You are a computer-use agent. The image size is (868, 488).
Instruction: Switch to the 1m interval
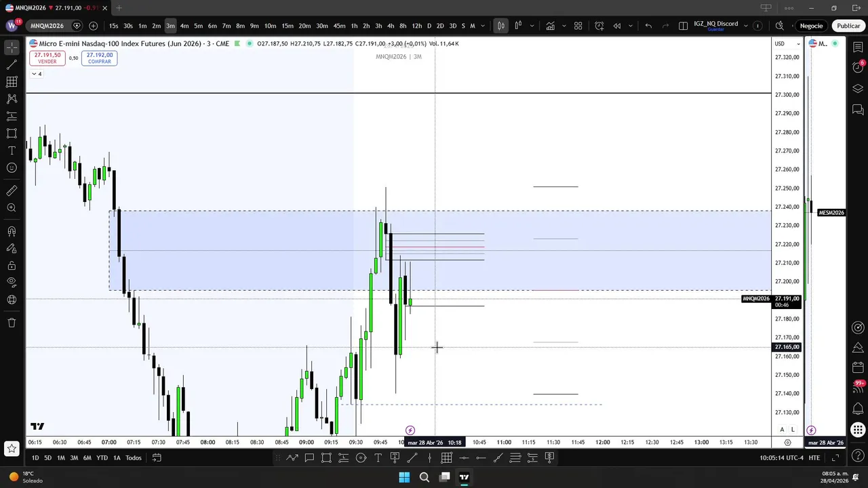[x=142, y=26]
